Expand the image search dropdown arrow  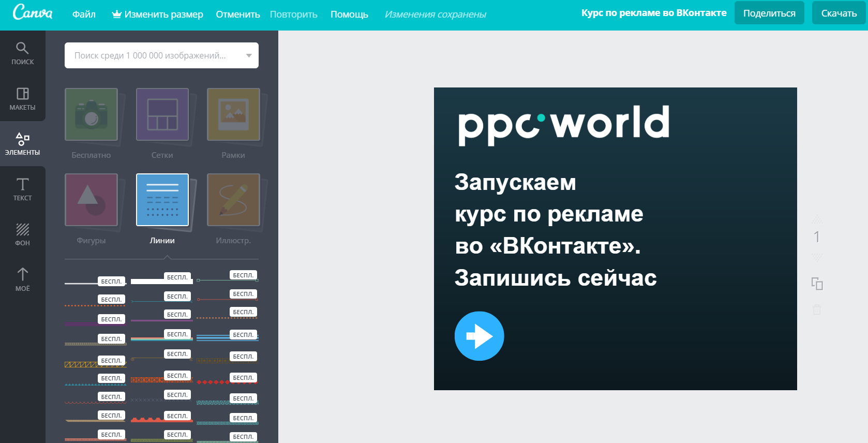pyautogui.click(x=249, y=55)
